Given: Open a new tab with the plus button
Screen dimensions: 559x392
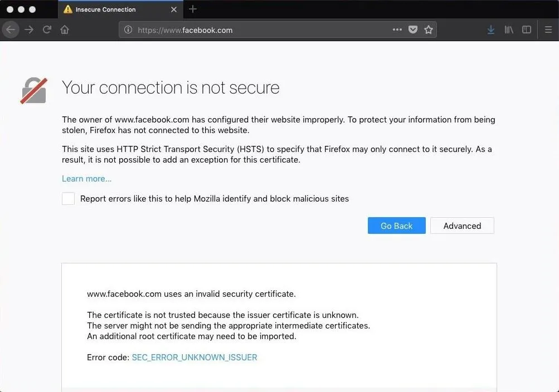Looking at the screenshot, I should (192, 9).
